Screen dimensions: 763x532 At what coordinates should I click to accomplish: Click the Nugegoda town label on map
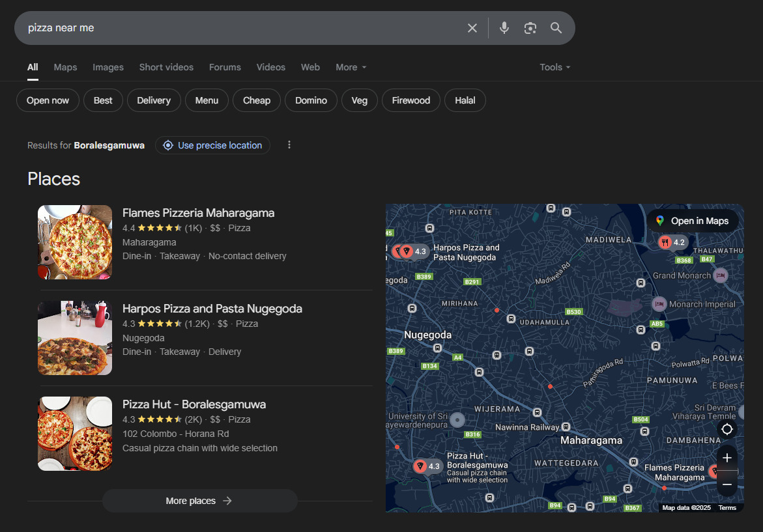pos(427,335)
